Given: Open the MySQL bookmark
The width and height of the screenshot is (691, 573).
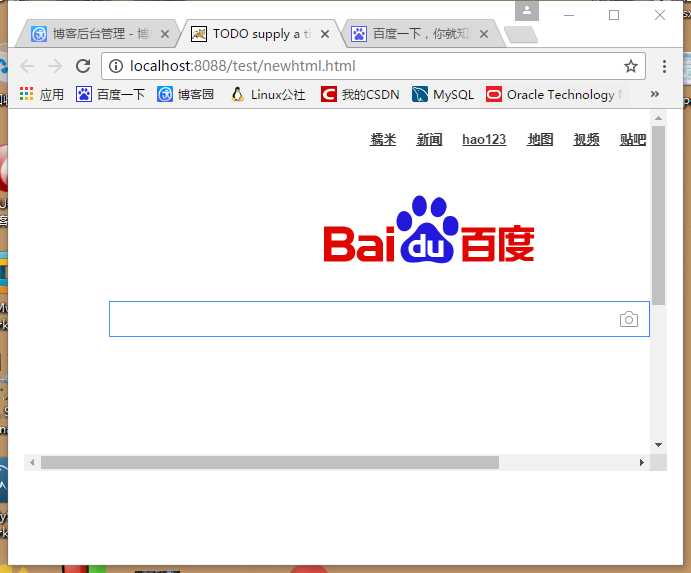Looking at the screenshot, I should coord(443,94).
